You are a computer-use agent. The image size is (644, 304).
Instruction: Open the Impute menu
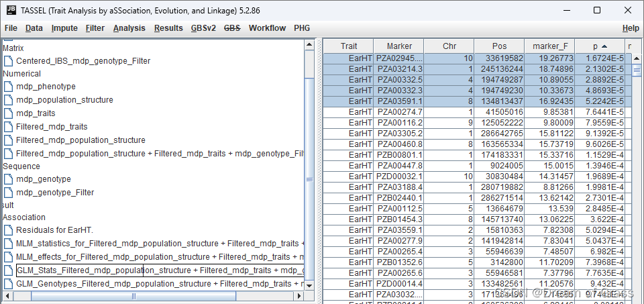point(64,28)
